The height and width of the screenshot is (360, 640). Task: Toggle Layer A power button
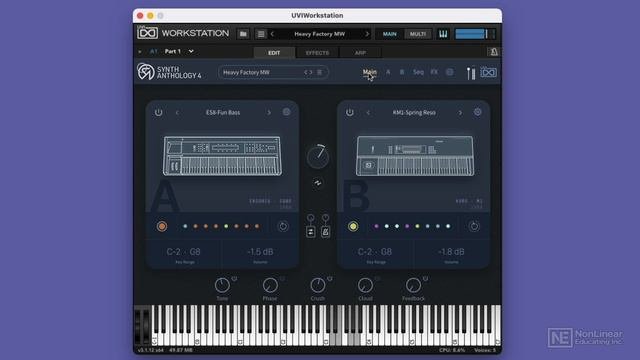point(158,112)
